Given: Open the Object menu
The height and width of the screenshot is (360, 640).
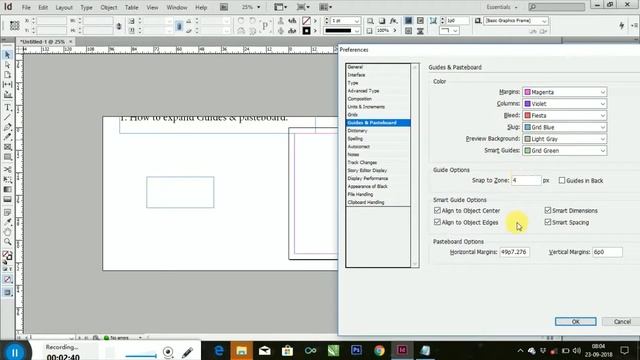Looking at the screenshot, I should (109, 7).
